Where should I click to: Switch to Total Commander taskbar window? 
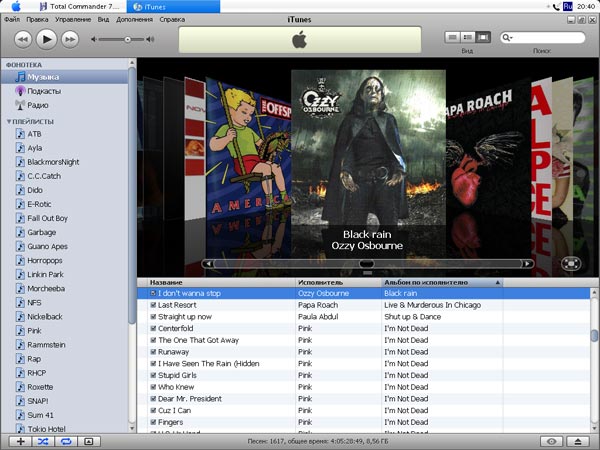click(x=80, y=6)
